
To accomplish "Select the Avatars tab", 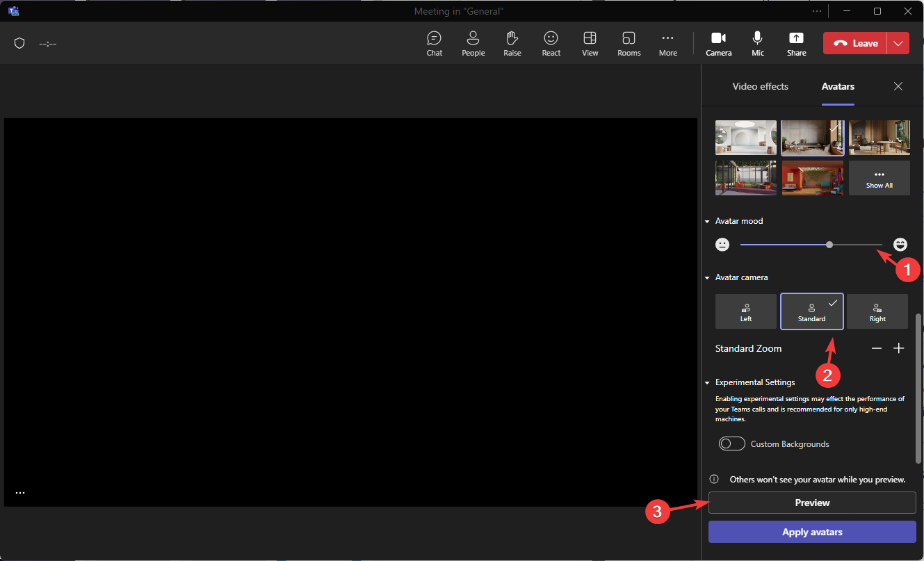I will 838,87.
